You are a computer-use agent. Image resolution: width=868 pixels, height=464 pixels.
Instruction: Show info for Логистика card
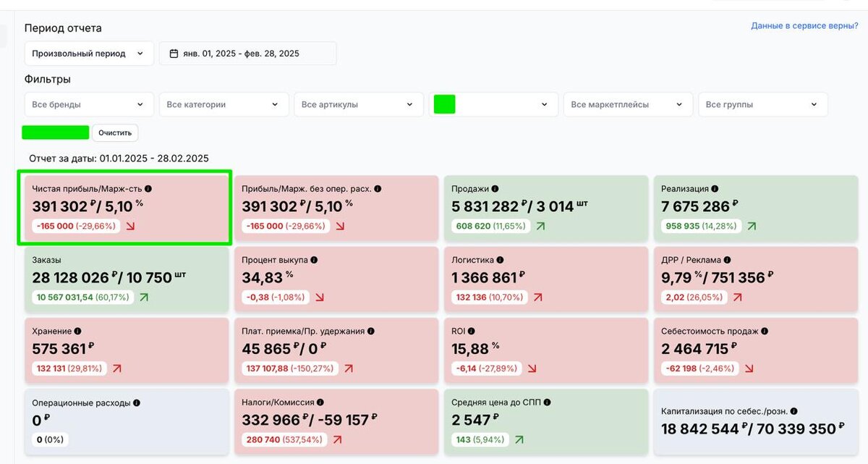[x=500, y=260]
